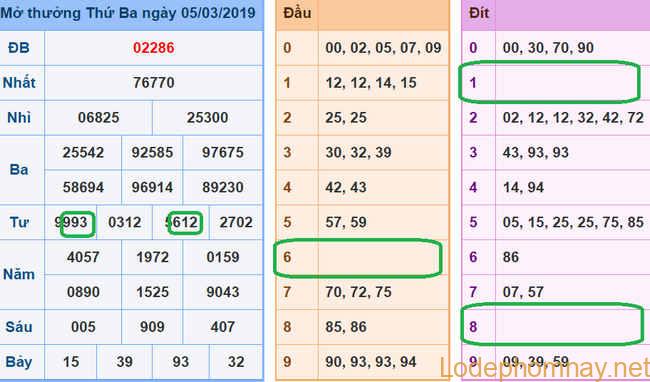Select Đít row '02, 12, 12, 32, 42, 72'
The height and width of the screenshot is (382, 650).
[573, 118]
